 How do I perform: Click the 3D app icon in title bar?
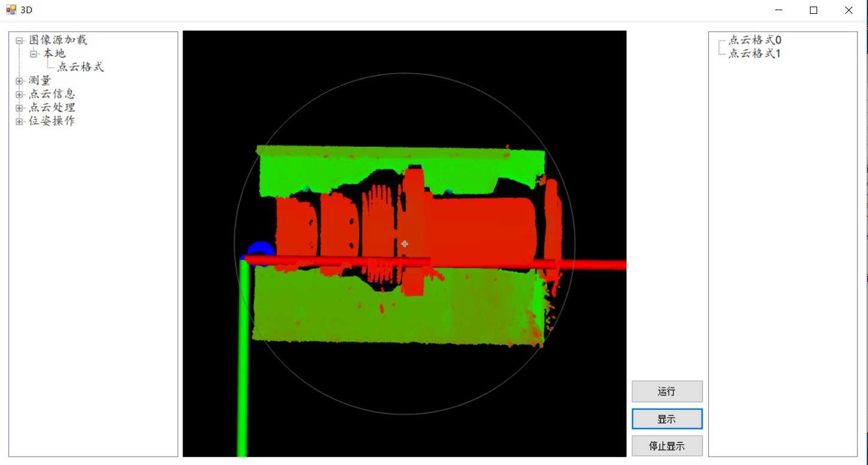click(11, 10)
